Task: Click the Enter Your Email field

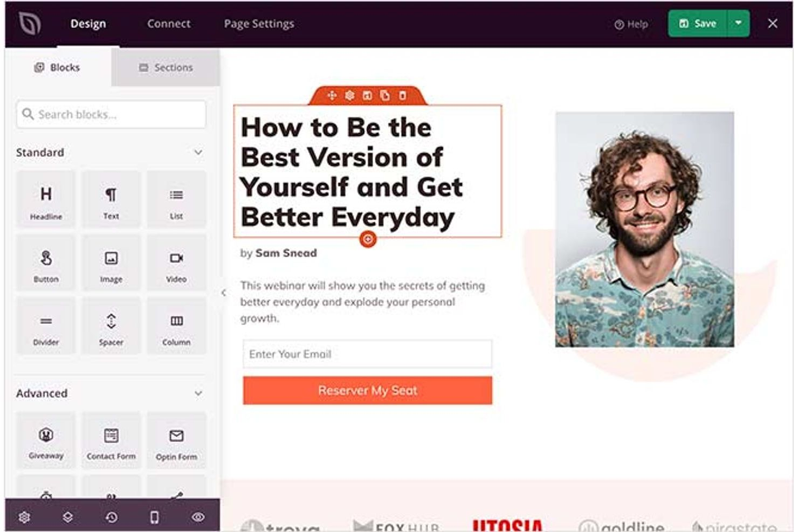Action: click(367, 354)
